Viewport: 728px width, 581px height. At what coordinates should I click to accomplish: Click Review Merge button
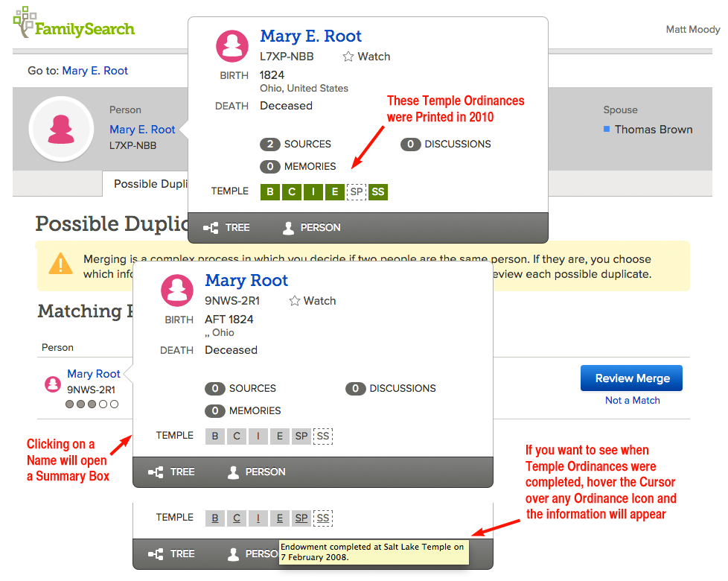click(x=631, y=378)
